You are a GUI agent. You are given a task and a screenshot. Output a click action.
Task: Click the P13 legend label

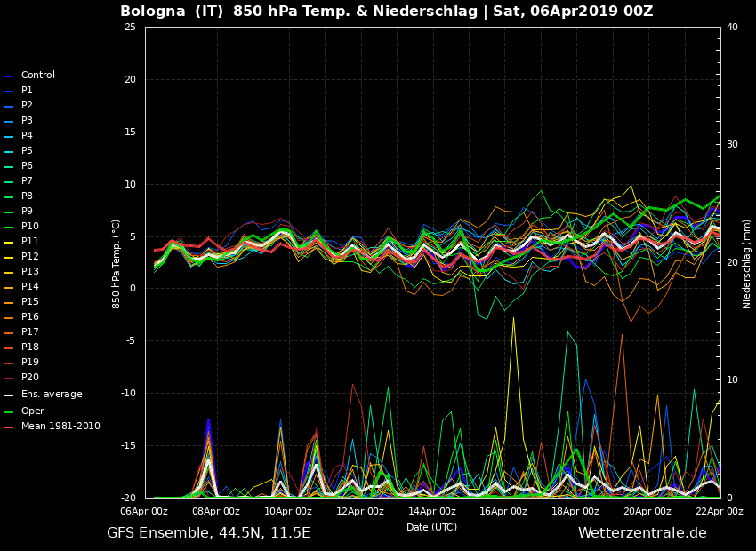[x=29, y=272]
